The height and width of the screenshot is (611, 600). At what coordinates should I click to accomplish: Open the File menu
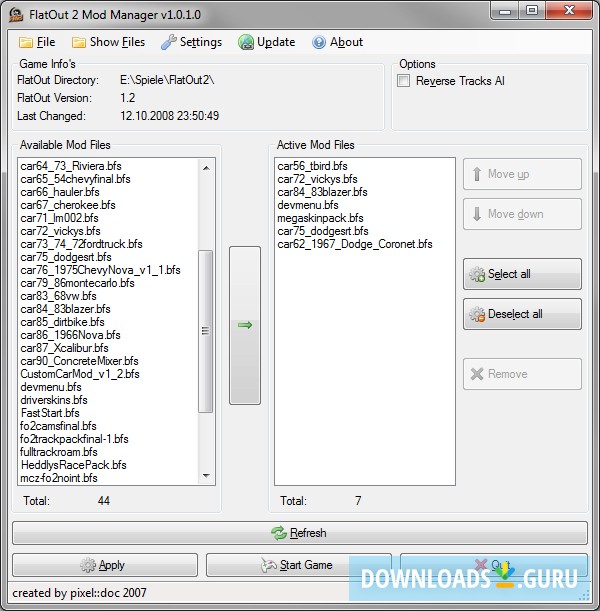[x=37, y=42]
